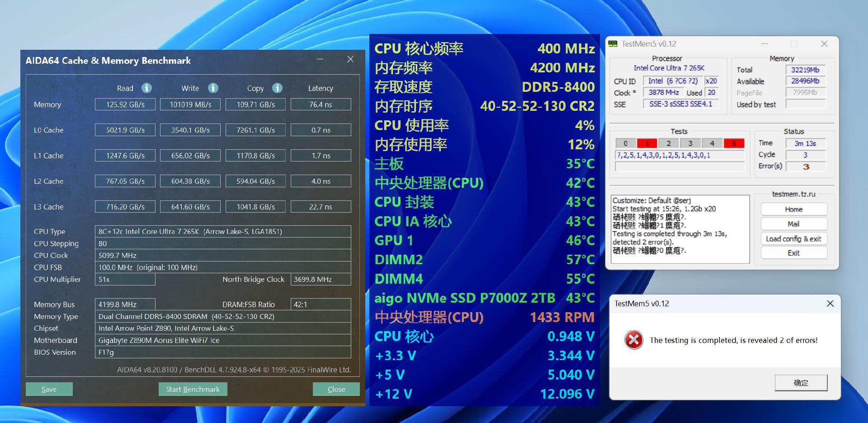Click the CPU Type field in AIDA64

223,232
